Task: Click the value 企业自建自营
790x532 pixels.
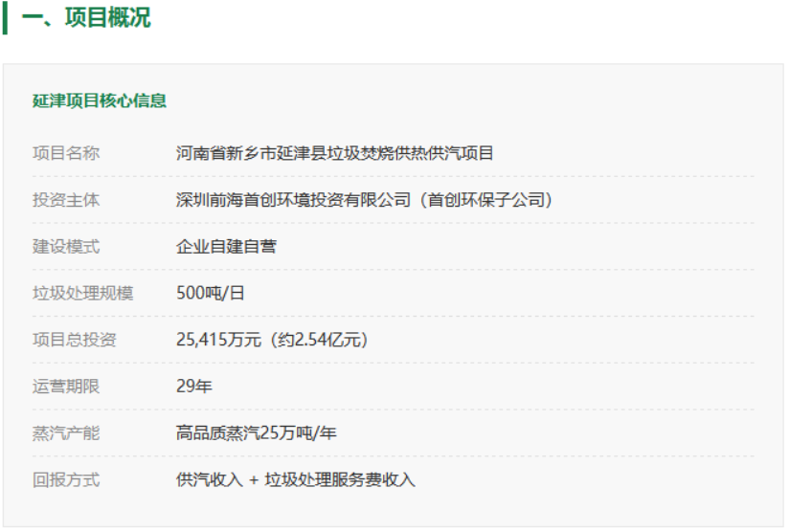Action: pyautogui.click(x=226, y=247)
